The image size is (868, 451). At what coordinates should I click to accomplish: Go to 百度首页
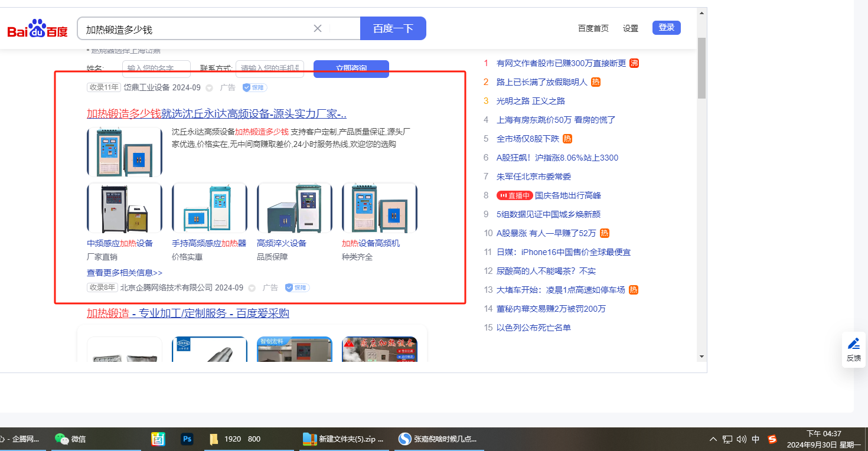pos(593,28)
